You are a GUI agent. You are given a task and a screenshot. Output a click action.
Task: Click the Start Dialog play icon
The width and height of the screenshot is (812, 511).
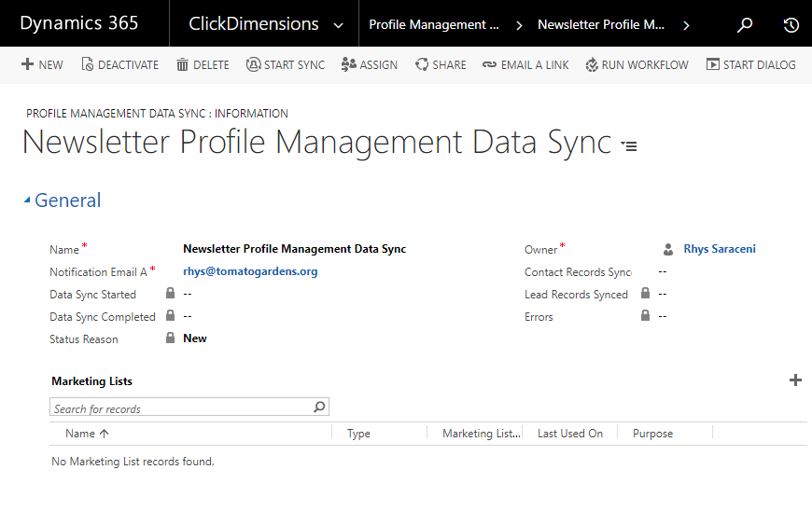click(712, 64)
